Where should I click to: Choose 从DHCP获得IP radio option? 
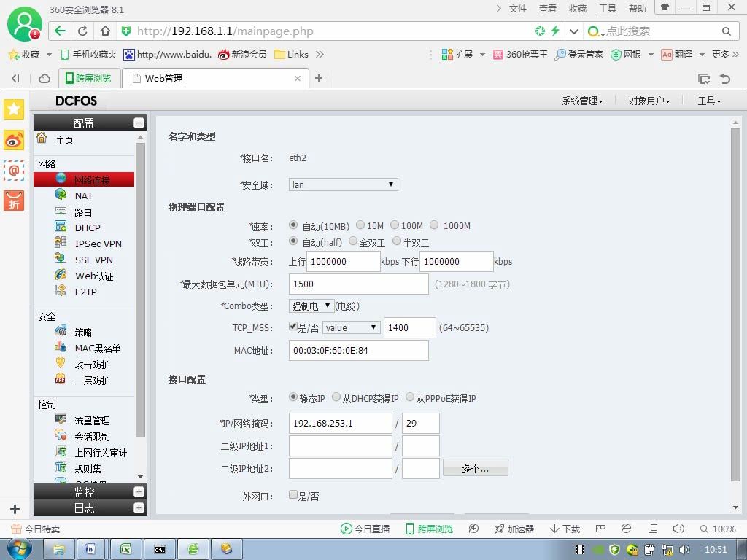336,397
